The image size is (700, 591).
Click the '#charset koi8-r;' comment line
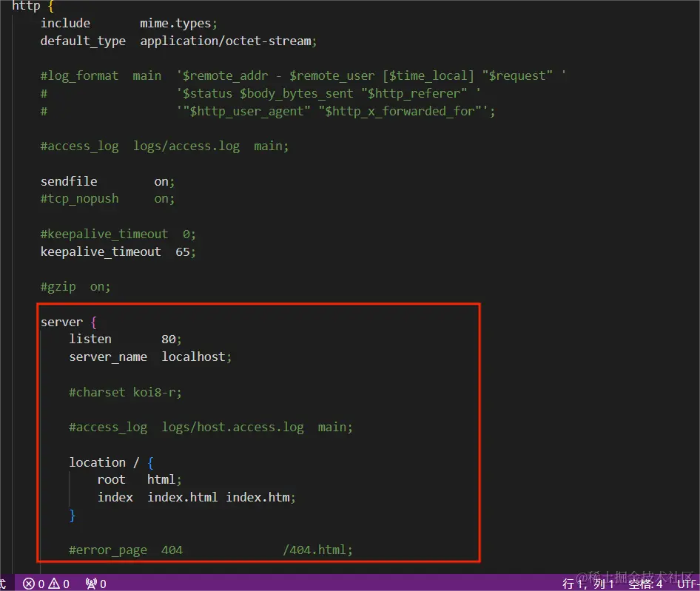pyautogui.click(x=126, y=392)
